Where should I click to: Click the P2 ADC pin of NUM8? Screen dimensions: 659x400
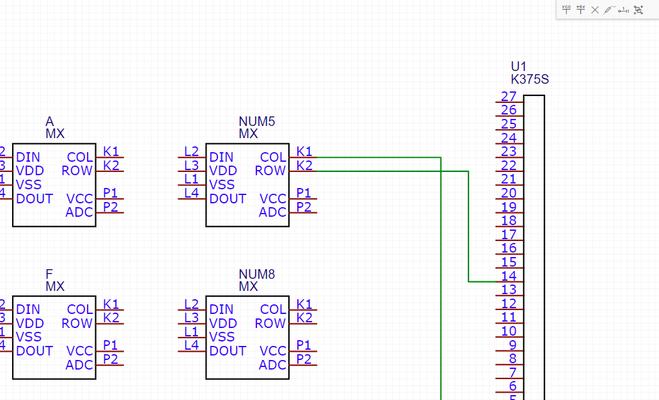point(303,361)
